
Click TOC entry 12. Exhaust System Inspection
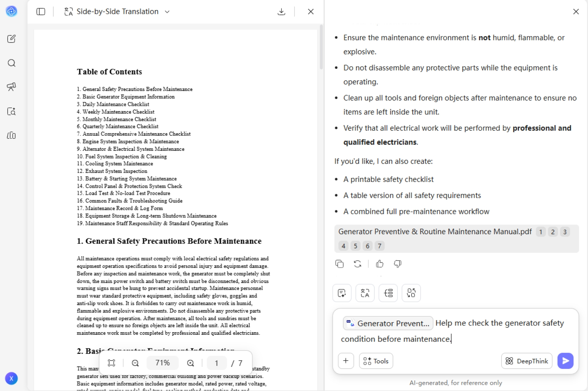click(112, 171)
